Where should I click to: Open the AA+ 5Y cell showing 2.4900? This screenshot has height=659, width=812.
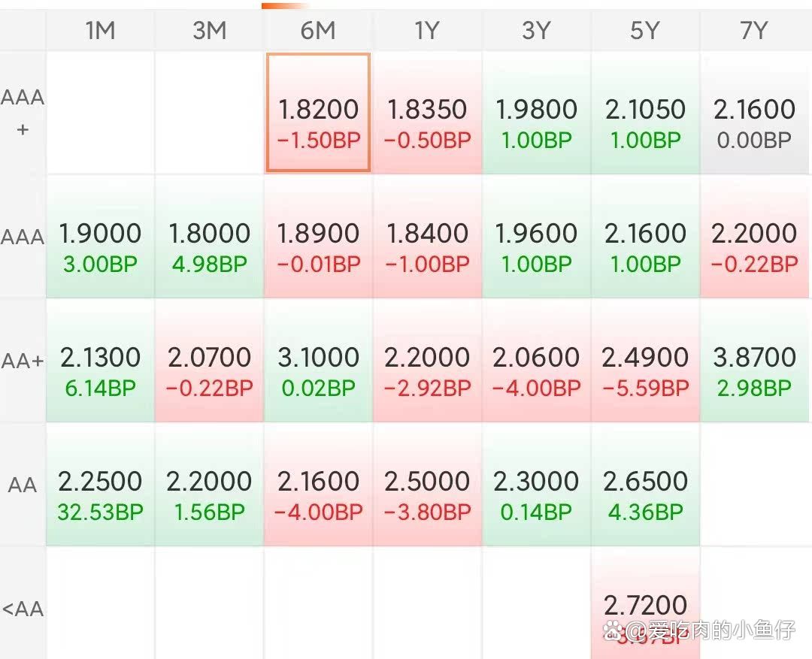(645, 361)
